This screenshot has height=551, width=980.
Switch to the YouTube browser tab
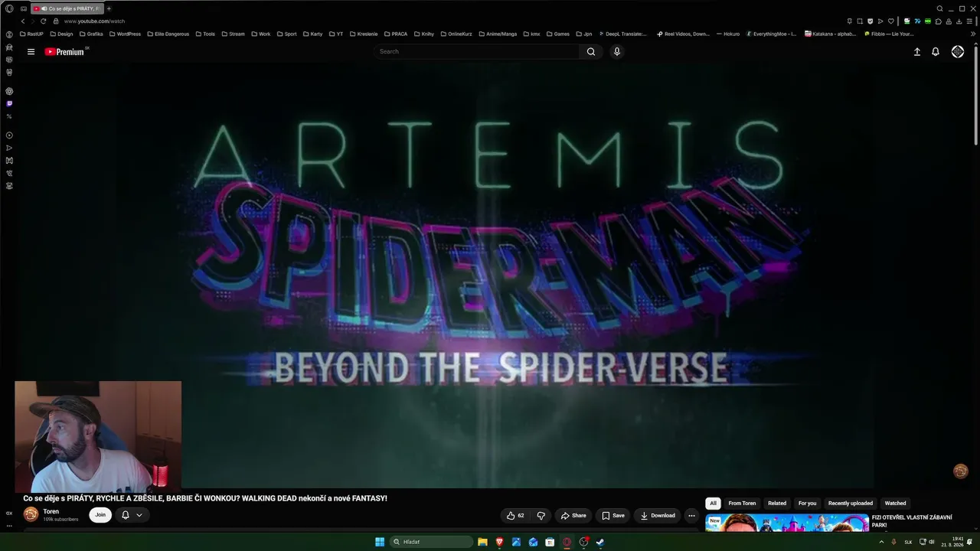point(67,8)
